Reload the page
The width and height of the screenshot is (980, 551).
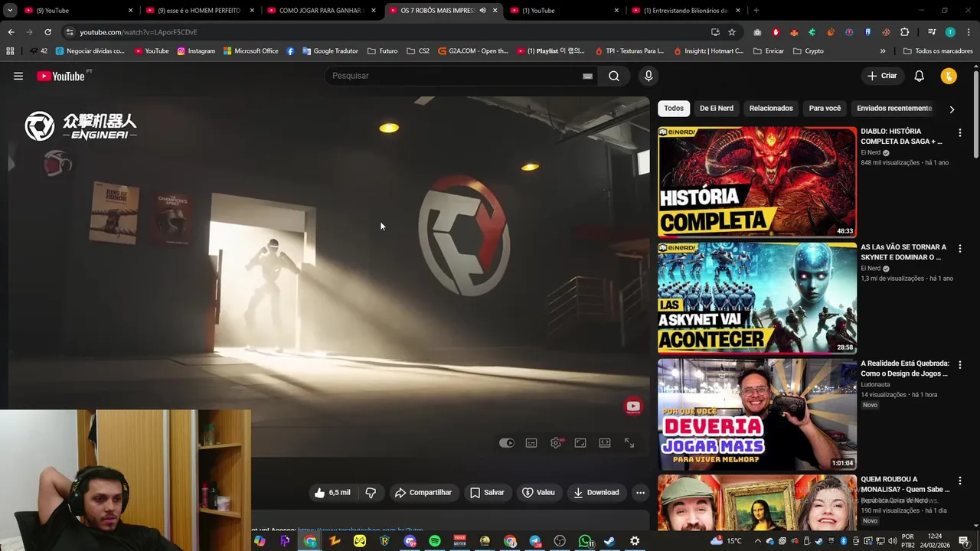pyautogui.click(x=47, y=32)
